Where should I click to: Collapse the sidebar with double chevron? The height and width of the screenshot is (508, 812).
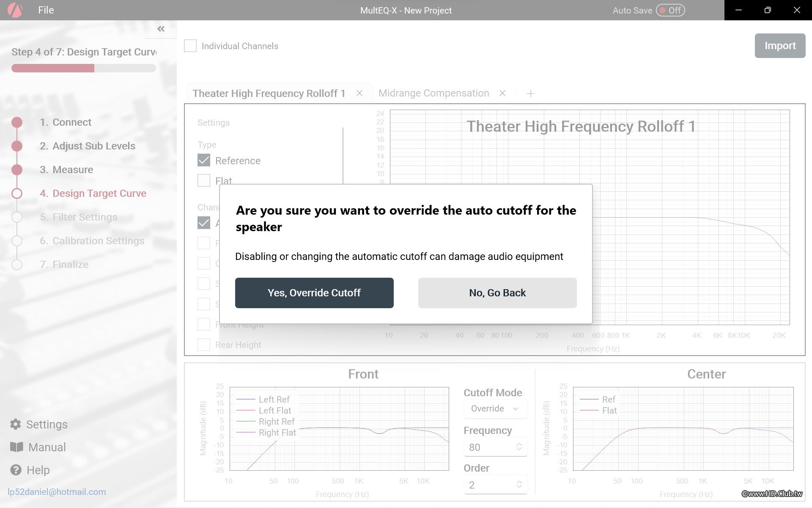pos(161,29)
